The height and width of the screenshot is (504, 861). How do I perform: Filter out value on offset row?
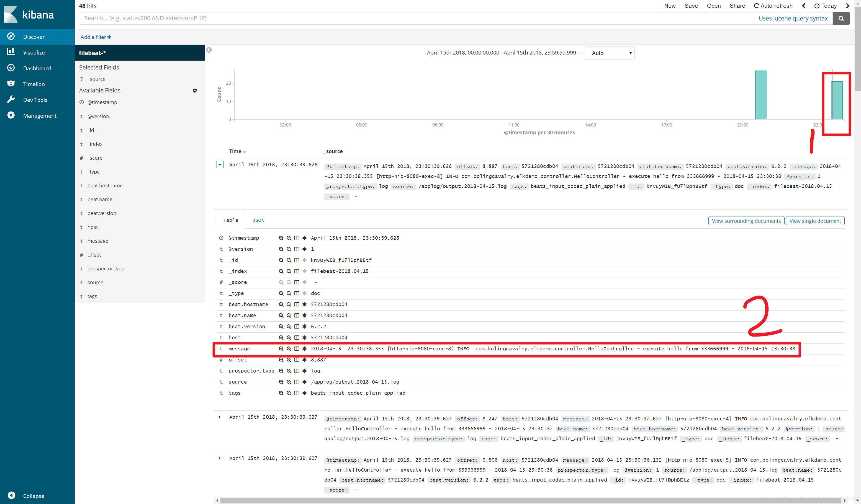click(289, 360)
